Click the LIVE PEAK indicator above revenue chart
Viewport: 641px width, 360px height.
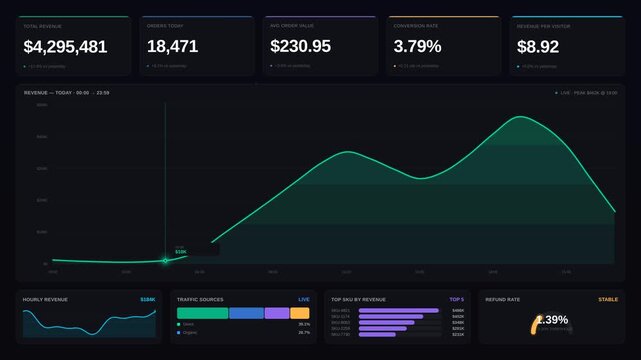pyautogui.click(x=586, y=93)
